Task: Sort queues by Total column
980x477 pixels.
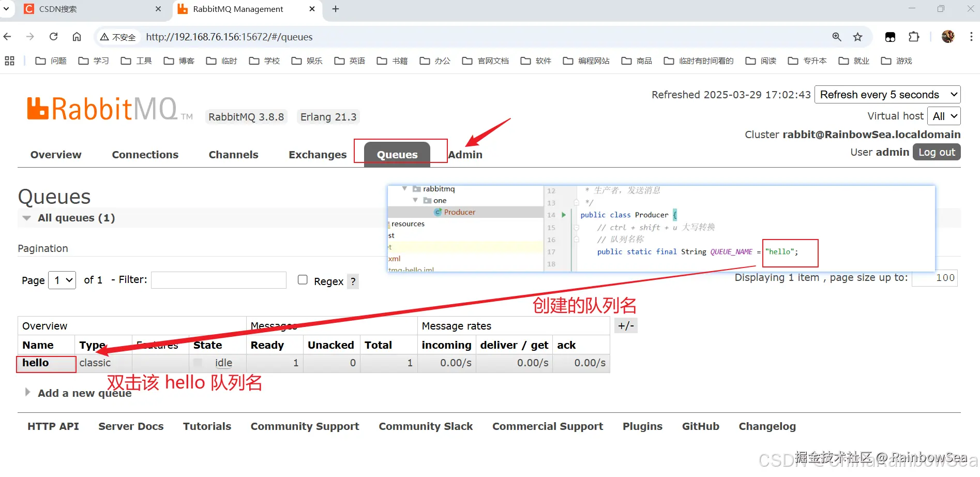Action: point(378,345)
